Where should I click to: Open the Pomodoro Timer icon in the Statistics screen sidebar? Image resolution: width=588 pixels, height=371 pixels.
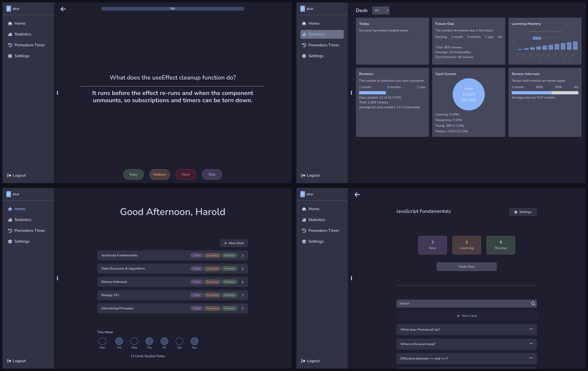[304, 45]
